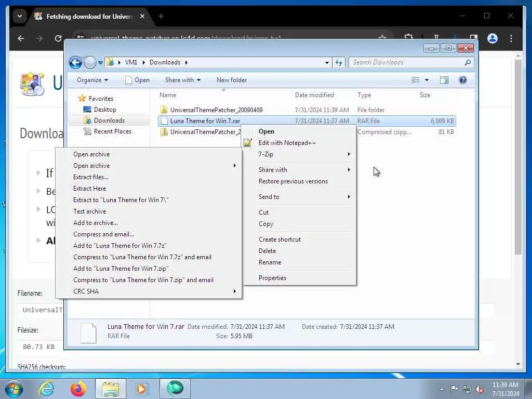Sort by the Type column header

coord(364,95)
